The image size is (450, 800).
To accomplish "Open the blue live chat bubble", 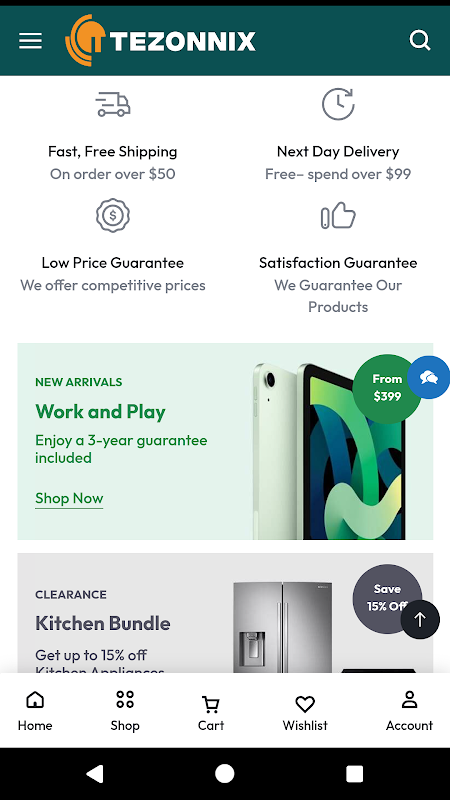I will [x=429, y=378].
